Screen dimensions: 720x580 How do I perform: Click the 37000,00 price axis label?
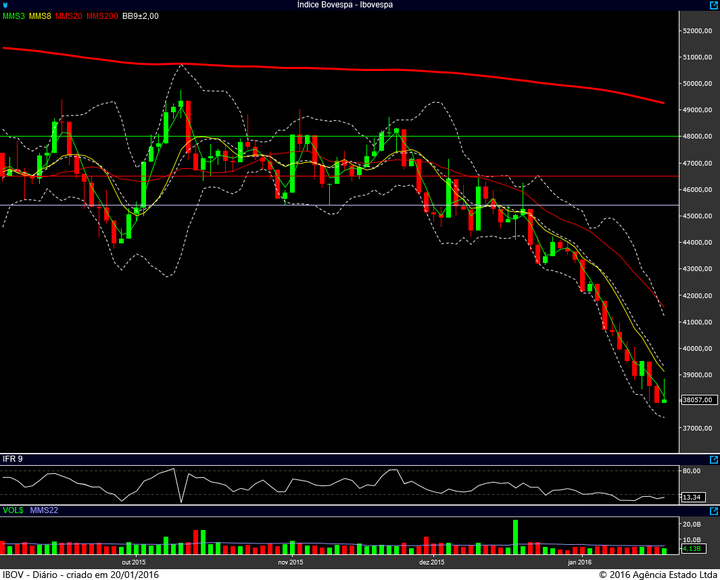click(698, 428)
